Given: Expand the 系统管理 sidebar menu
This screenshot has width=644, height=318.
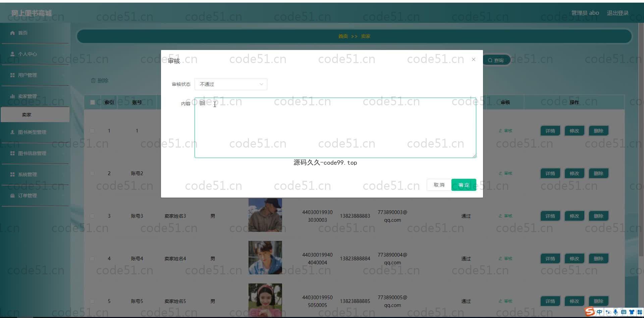Looking at the screenshot, I should click(x=28, y=174).
